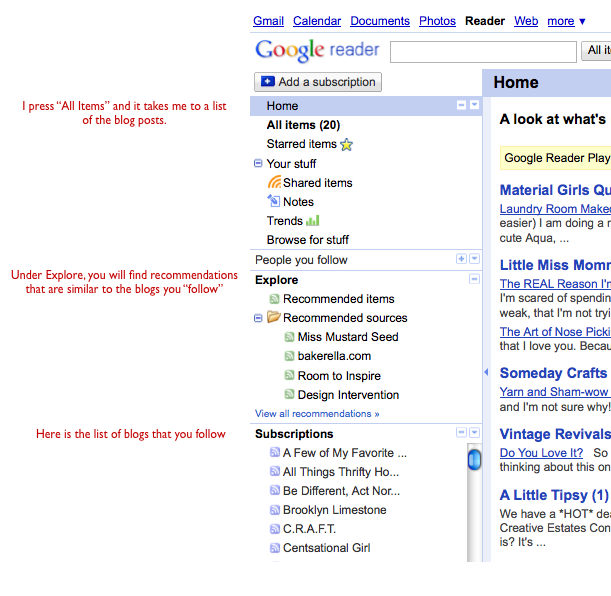The image size is (611, 596).
Task: Click feed icon next to C.R.A.F.T.
Action: [x=275, y=529]
